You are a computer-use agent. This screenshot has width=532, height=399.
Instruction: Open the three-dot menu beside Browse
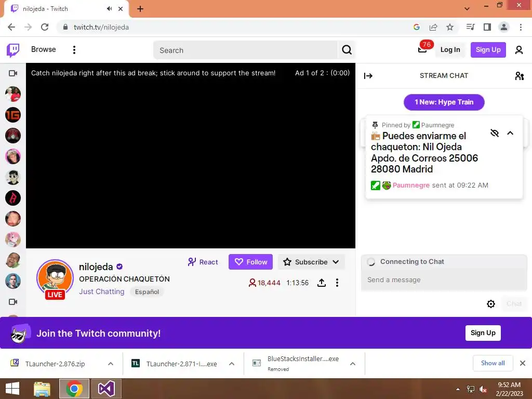[74, 50]
